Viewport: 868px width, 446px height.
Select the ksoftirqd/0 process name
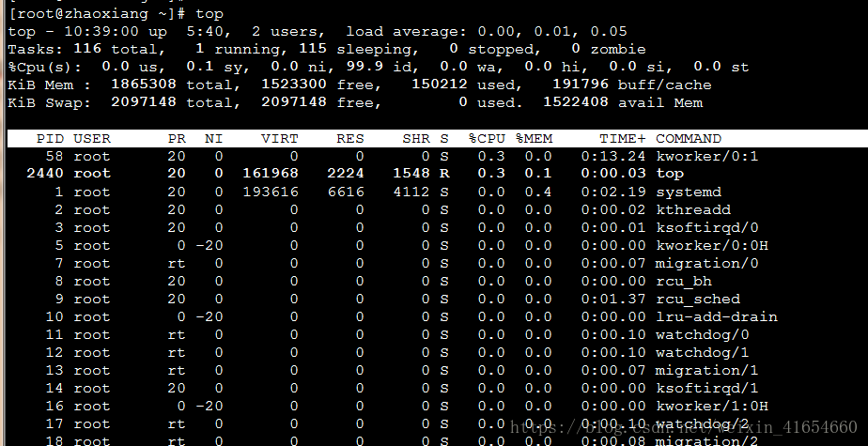(707, 227)
